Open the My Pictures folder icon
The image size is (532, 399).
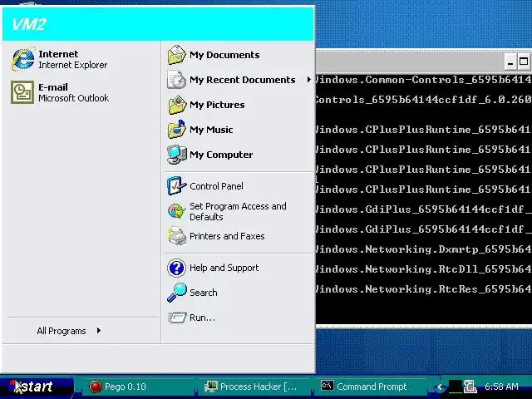click(x=176, y=105)
